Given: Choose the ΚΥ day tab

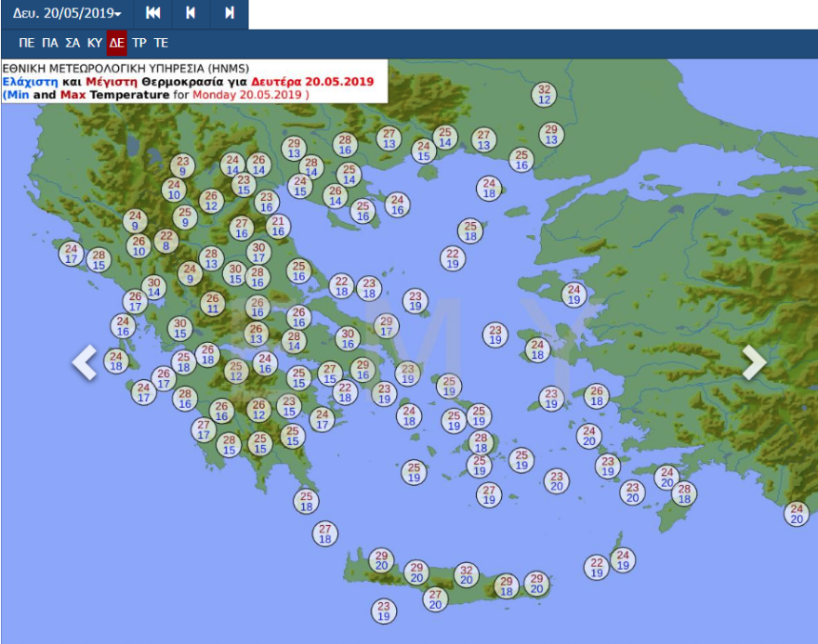Looking at the screenshot, I should click(x=95, y=43).
